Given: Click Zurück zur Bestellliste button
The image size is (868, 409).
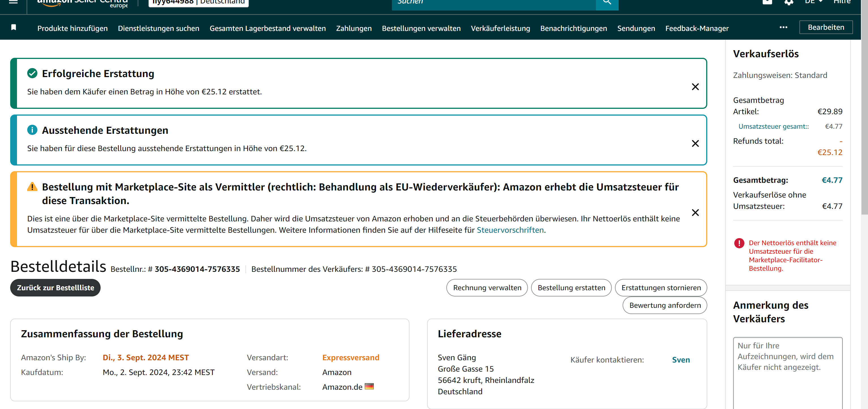Looking at the screenshot, I should click(55, 288).
